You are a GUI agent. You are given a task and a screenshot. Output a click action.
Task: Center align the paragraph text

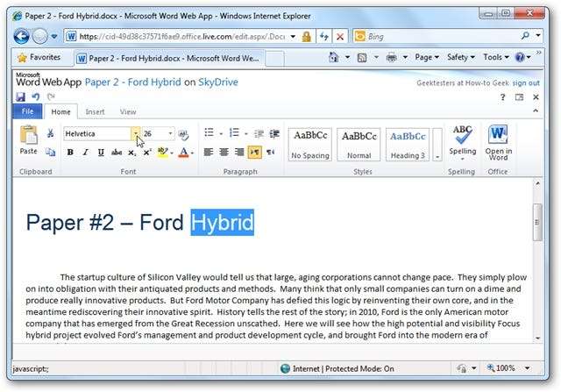tap(224, 152)
